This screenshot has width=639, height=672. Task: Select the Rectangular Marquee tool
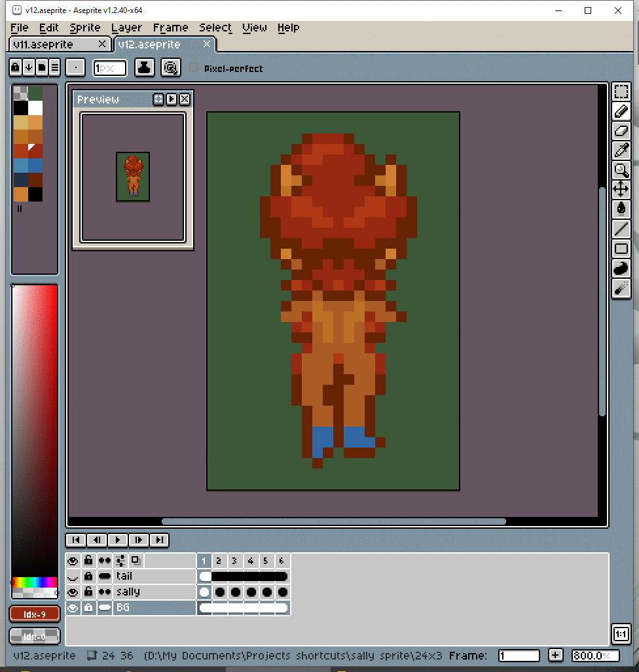621,92
